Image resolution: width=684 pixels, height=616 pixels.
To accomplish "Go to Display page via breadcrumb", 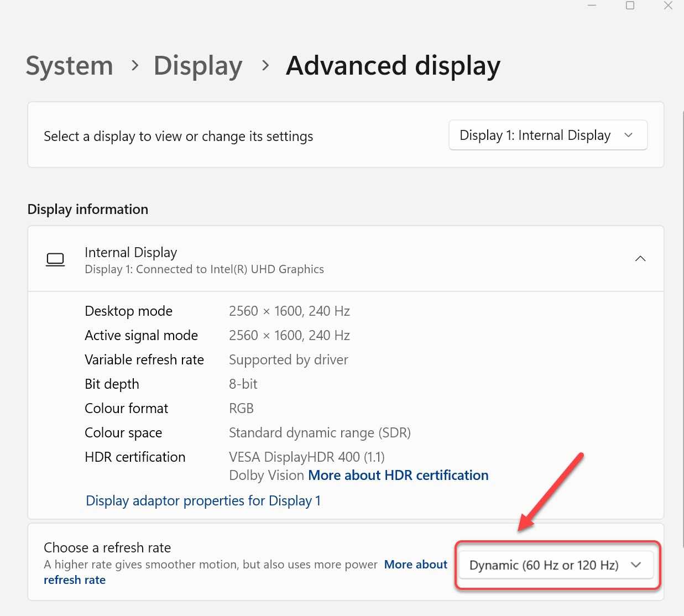I will [197, 65].
